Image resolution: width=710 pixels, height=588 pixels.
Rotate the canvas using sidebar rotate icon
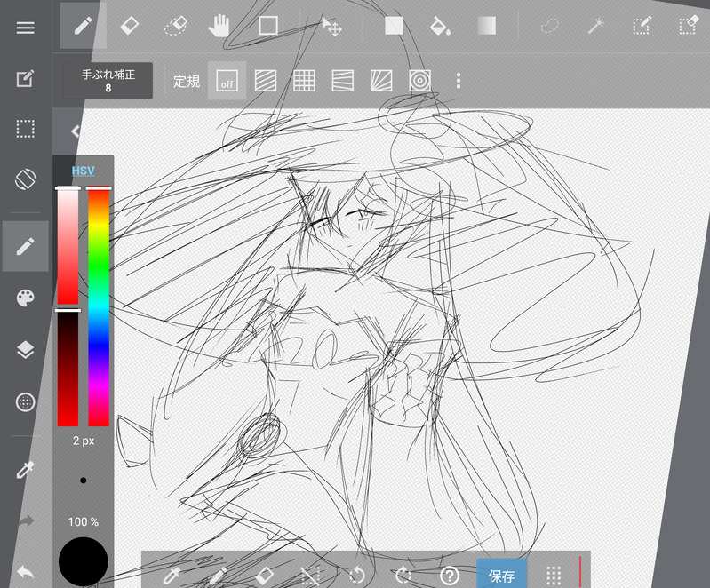(26, 179)
